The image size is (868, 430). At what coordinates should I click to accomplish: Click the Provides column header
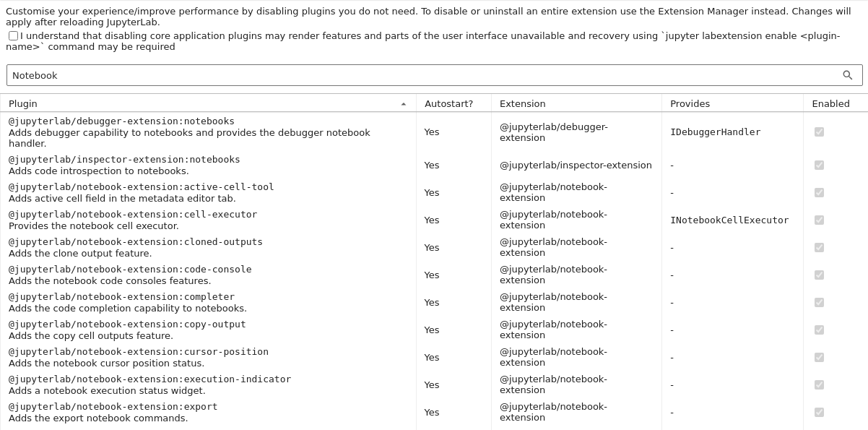pos(690,103)
